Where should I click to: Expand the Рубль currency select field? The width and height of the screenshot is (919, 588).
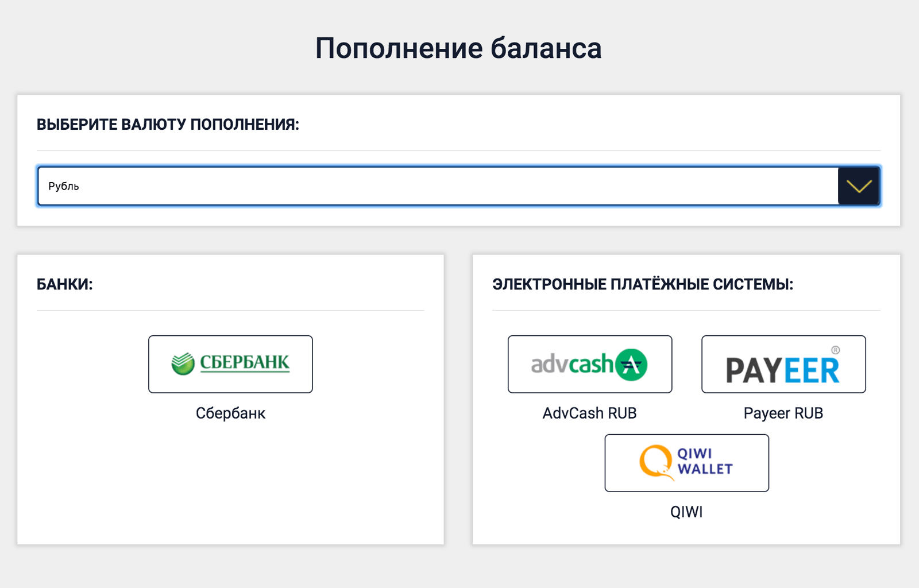[x=458, y=186]
